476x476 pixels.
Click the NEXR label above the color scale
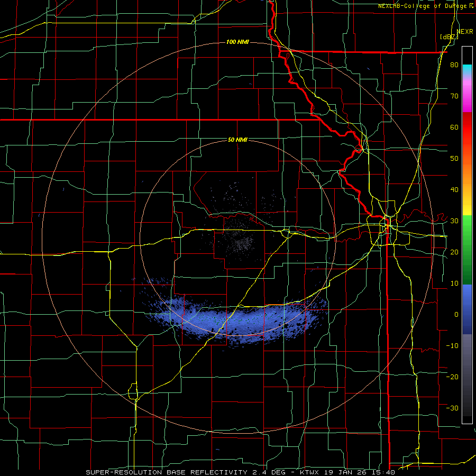tap(465, 31)
